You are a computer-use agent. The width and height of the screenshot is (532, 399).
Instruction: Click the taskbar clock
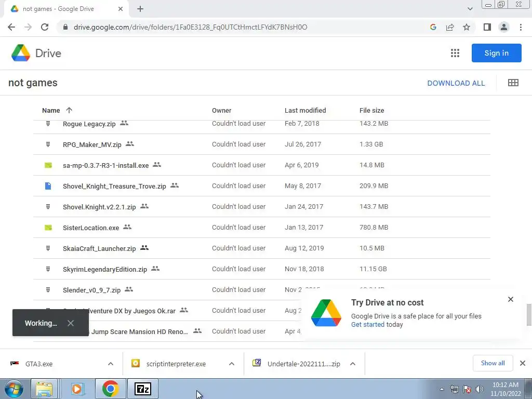[x=505, y=389]
